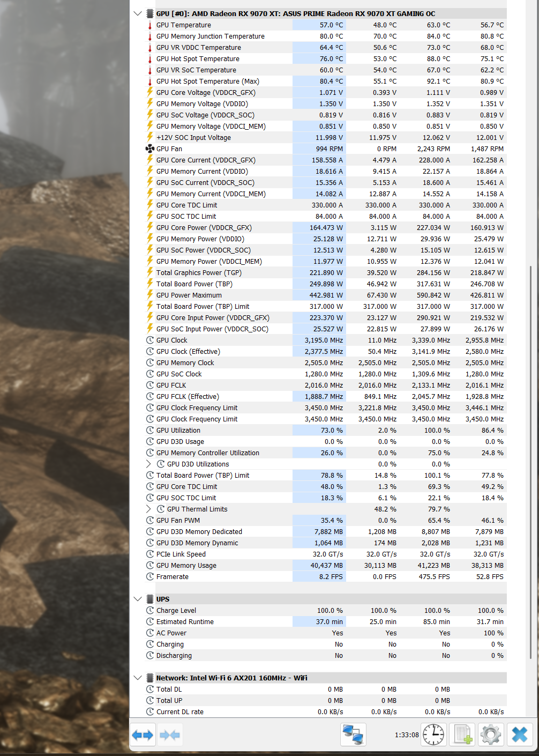Viewport: 539px width, 756px height.
Task: Click the Estimated Runtime row icon
Action: pyautogui.click(x=150, y=621)
